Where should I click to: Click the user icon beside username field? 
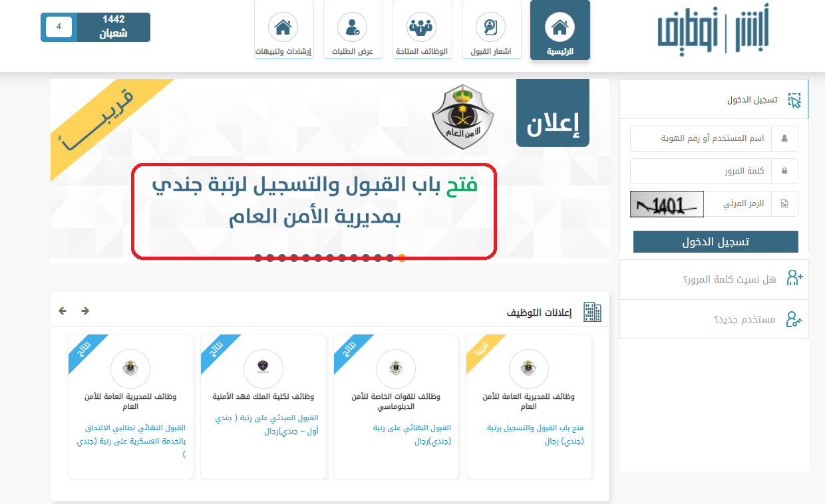click(785, 139)
